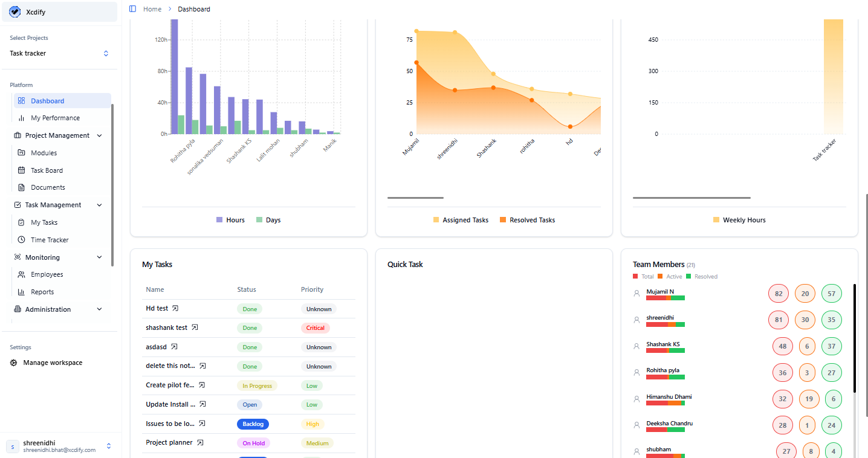Click the sidebar toggle icon beside Home
The width and height of the screenshot is (868, 458).
click(133, 9)
